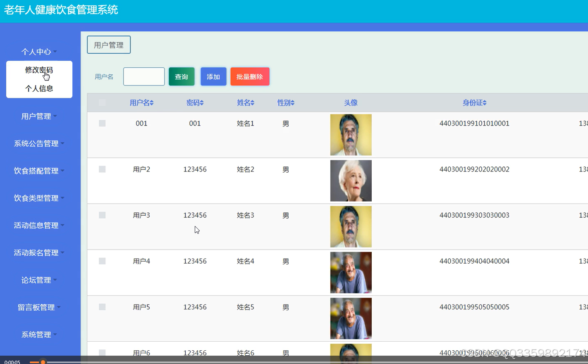588x364 pixels.
Task: Click the ID number 440300199202020002
Action: tap(474, 169)
